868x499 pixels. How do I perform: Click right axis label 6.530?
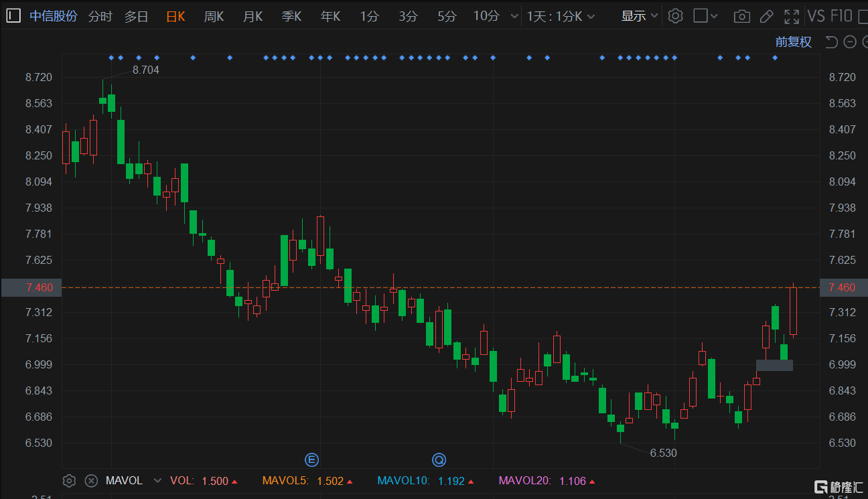pyautogui.click(x=843, y=443)
